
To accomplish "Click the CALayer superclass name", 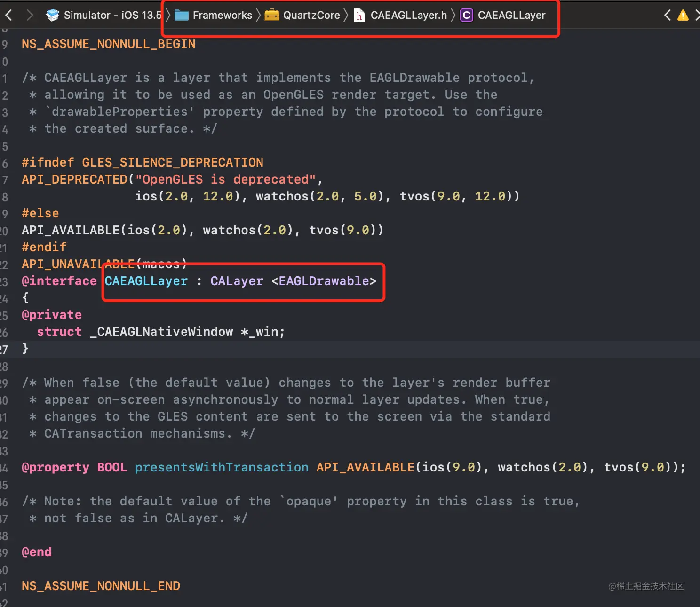I will pyautogui.click(x=237, y=281).
